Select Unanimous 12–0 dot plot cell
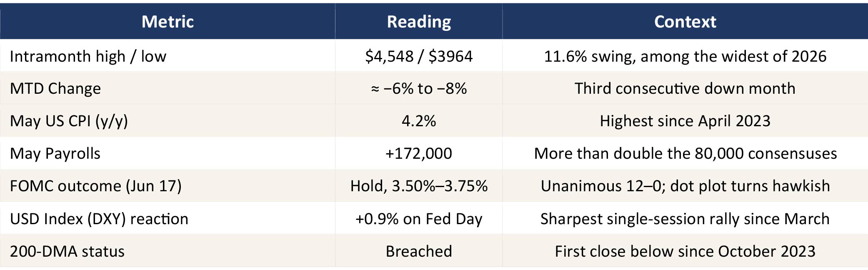The image size is (868, 270). coord(685,186)
